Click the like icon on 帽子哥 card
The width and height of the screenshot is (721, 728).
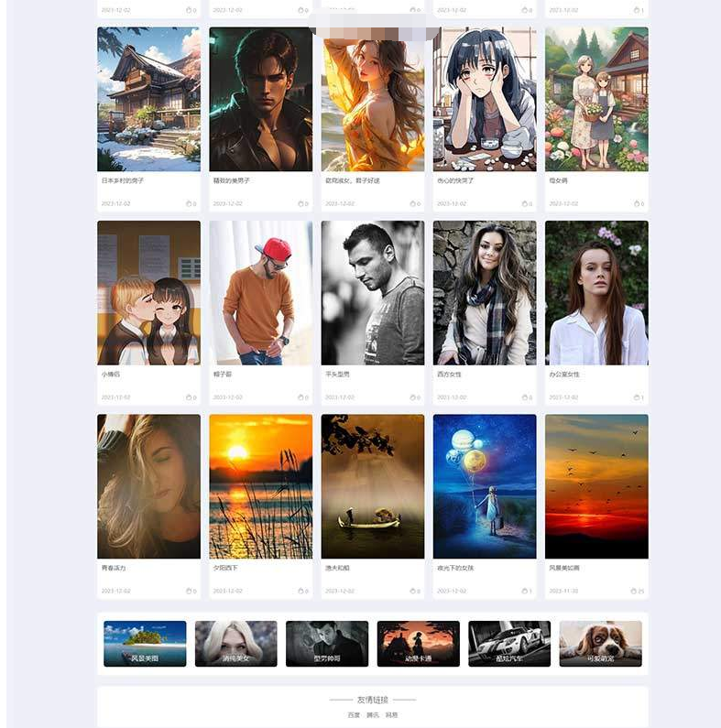[x=300, y=397]
